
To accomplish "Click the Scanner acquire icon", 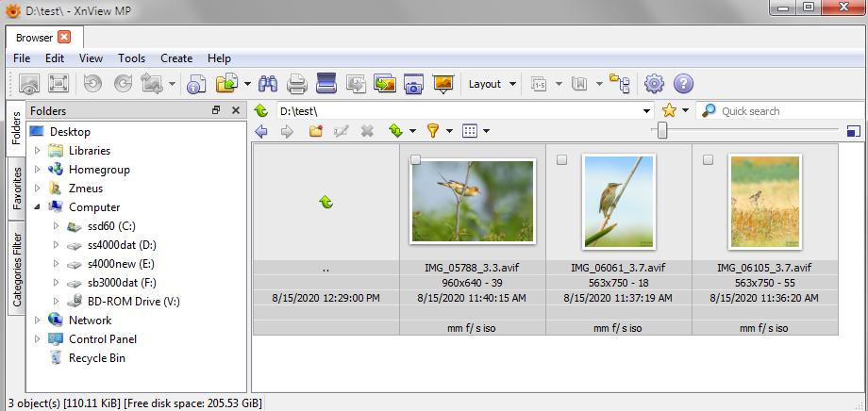I will (x=326, y=84).
